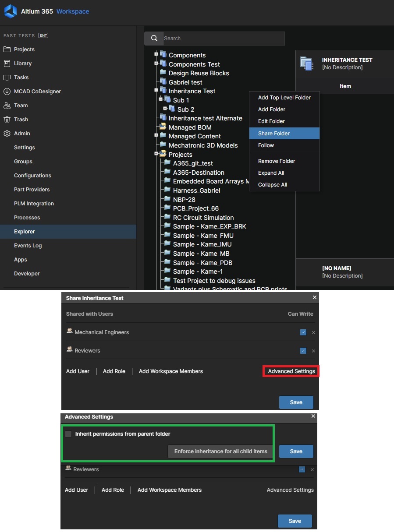Click the Altium 365 logo icon
The width and height of the screenshot is (394, 532).
[x=10, y=11]
